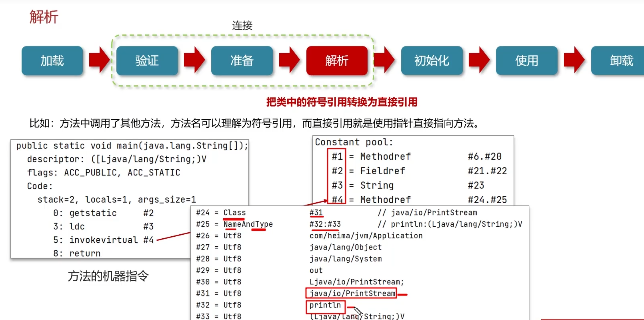Image resolution: width=644 pixels, height=320 pixels.
Task: Click the '#33 = Utf8' row label
Action: tap(218, 316)
